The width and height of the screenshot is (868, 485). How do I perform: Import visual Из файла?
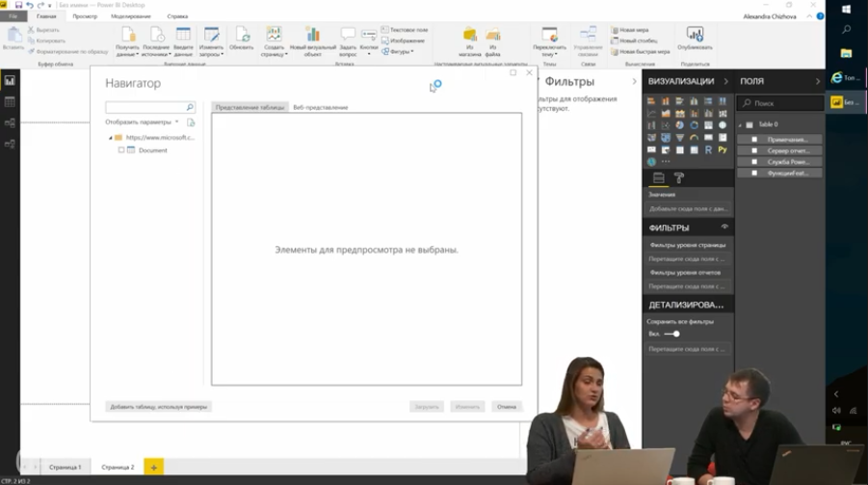click(x=492, y=41)
